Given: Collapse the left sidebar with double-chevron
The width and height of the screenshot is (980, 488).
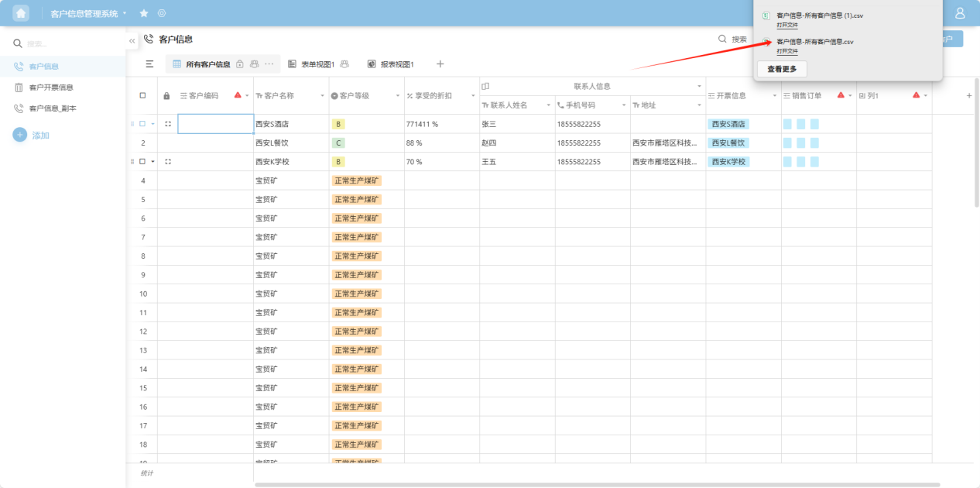Looking at the screenshot, I should [132, 40].
